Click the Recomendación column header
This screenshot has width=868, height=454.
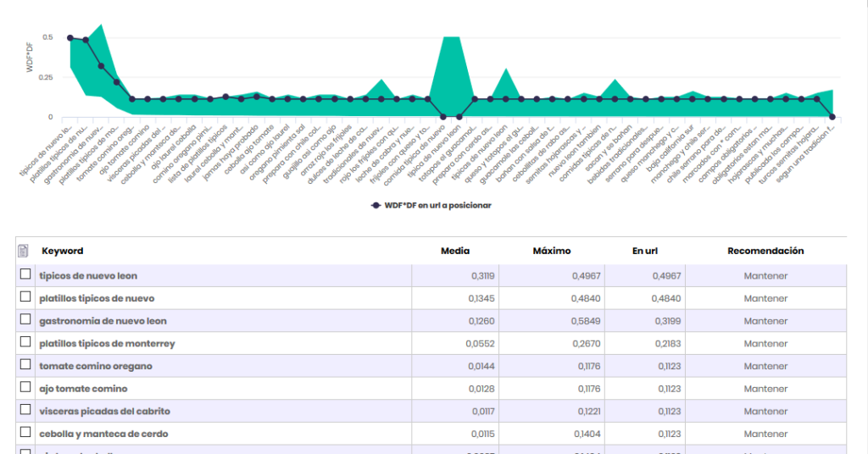click(x=765, y=251)
